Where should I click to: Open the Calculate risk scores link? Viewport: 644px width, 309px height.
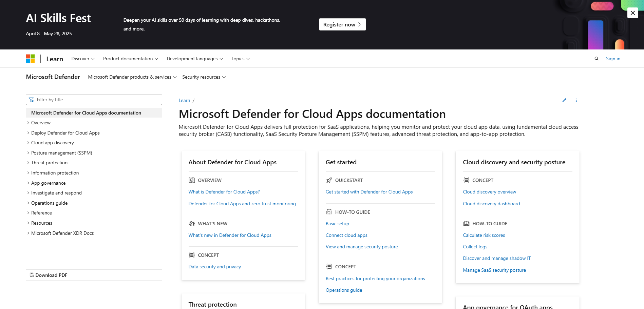pyautogui.click(x=484, y=235)
